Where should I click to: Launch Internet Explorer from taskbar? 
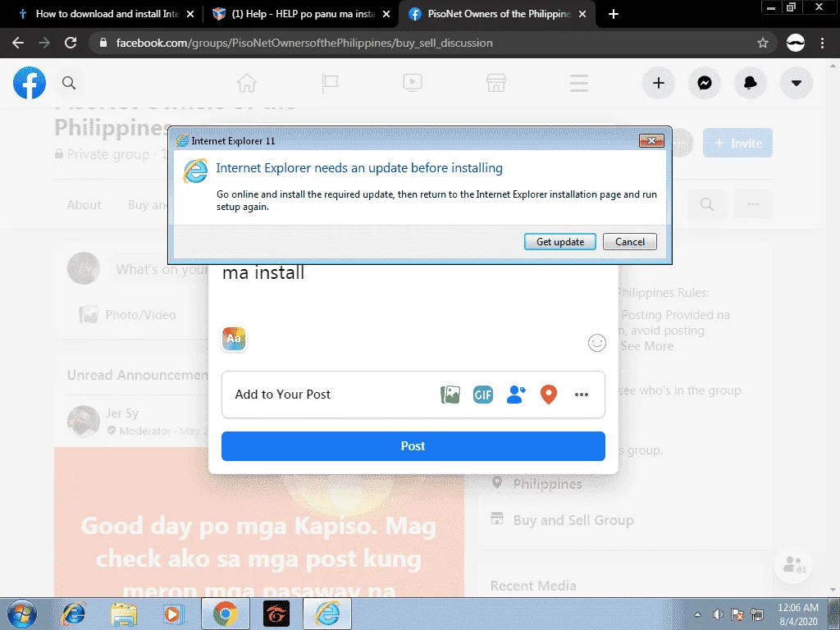[73, 614]
